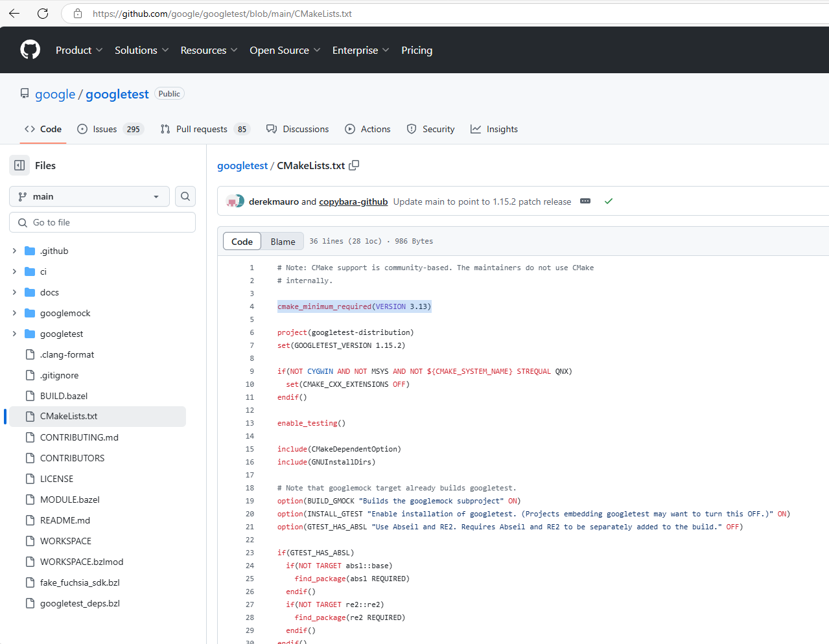Screen dimensions: 829x644
Task: Click the search files magnifier button
Action: coord(185,196)
